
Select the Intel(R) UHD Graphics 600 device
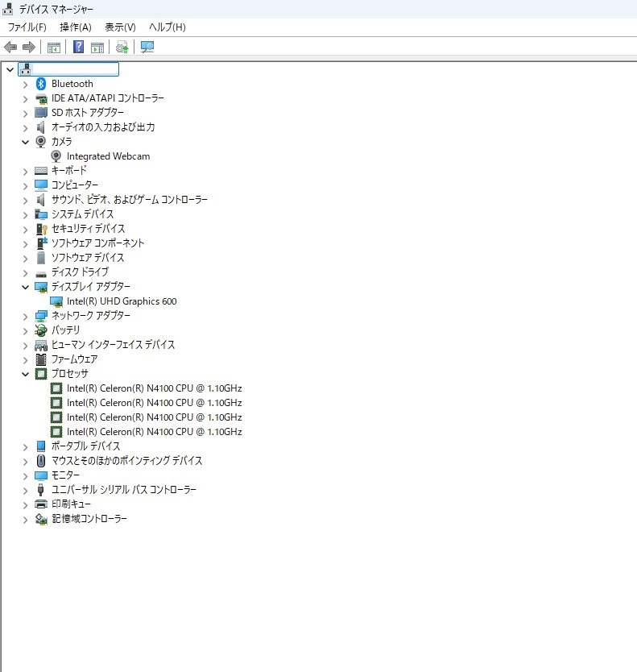click(x=122, y=301)
